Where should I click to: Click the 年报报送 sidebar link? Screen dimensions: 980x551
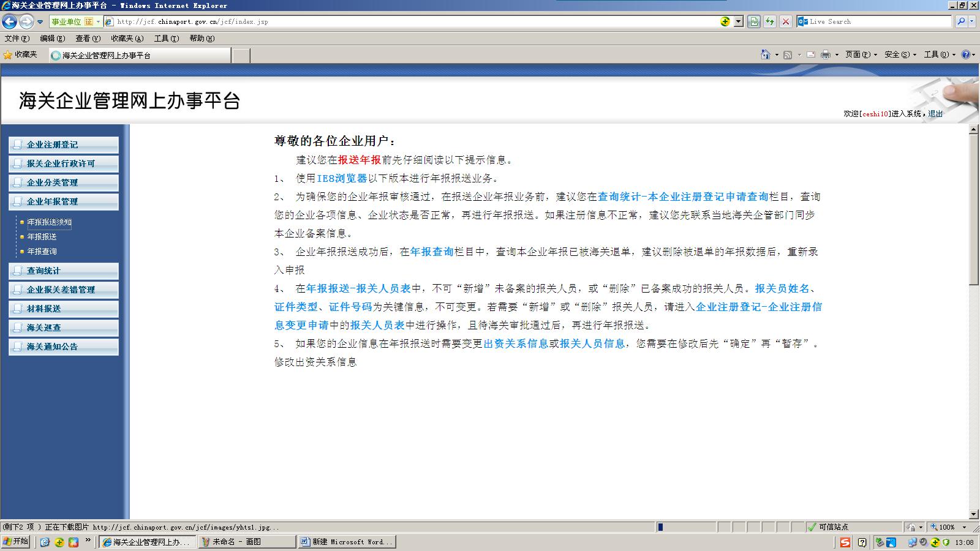[42, 237]
